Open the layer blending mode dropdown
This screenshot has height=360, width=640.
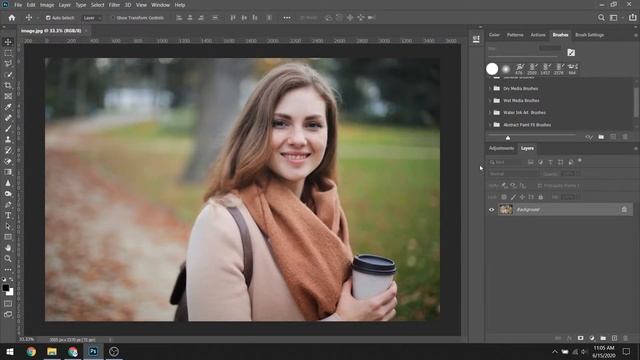(x=513, y=174)
